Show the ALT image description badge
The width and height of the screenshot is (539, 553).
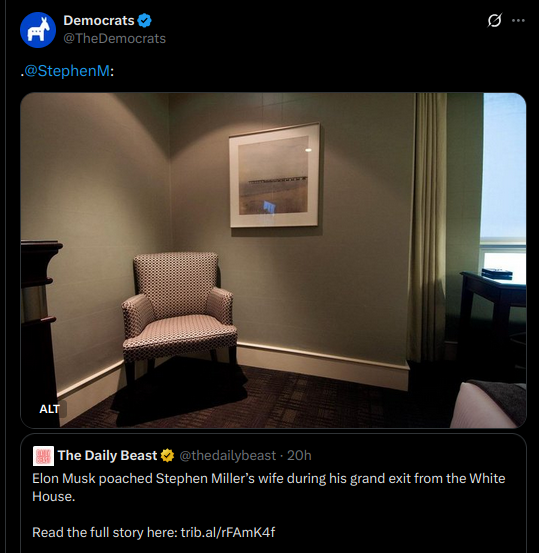tap(50, 409)
